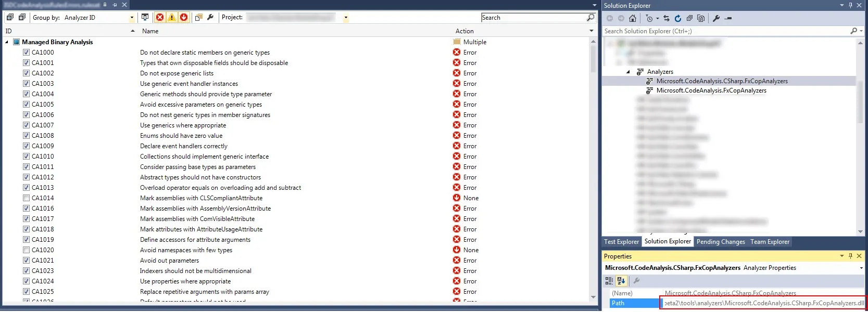This screenshot has width=868, height=312.
Task: Open the Group by Analyzer ID dropdown
Action: (x=132, y=18)
